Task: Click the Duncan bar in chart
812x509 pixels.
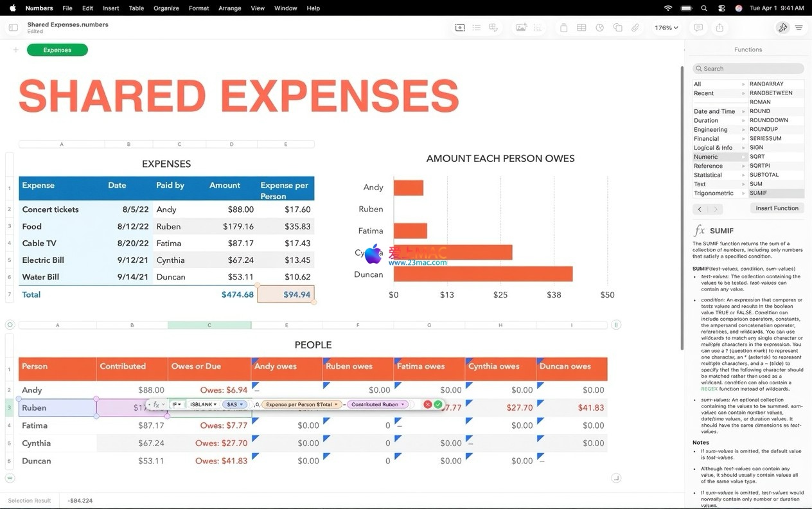Action: coord(482,274)
